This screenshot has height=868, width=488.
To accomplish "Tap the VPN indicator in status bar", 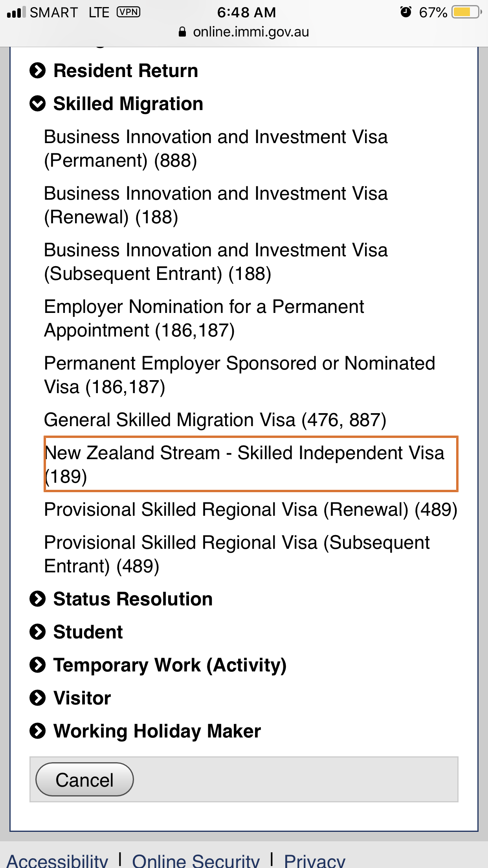I will [128, 12].
